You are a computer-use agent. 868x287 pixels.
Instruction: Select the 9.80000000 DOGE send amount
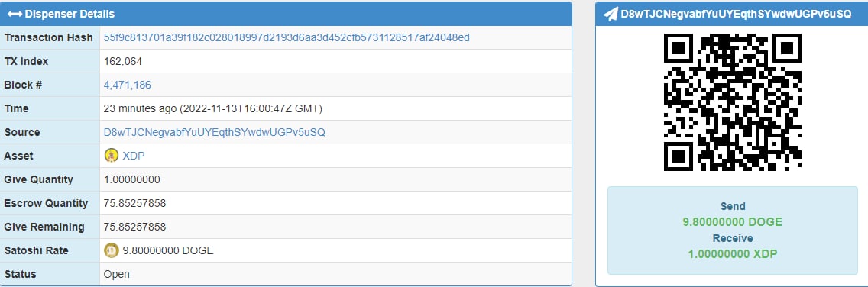732,222
